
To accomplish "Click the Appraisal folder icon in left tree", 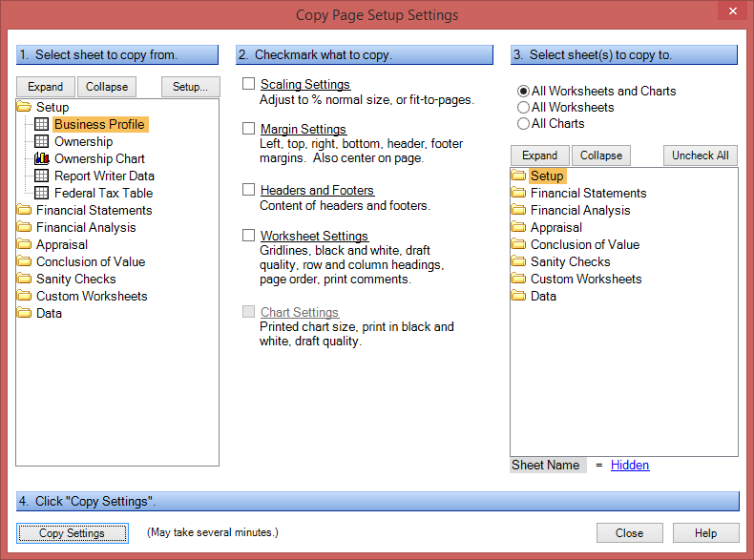I will click(24, 244).
